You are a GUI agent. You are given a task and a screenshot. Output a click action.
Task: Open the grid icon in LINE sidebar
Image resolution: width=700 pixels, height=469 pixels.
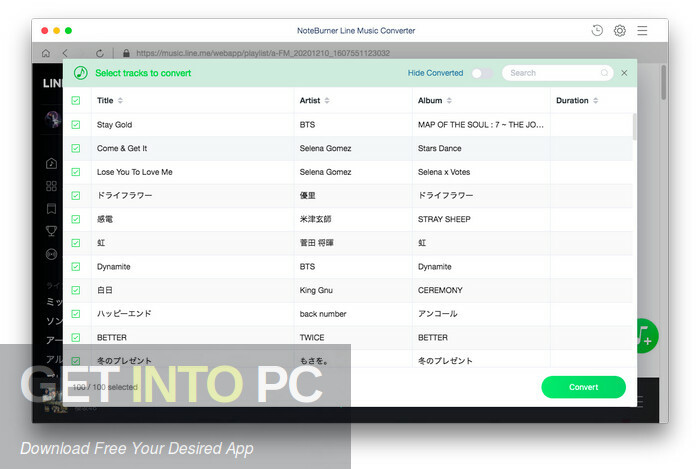[51, 186]
